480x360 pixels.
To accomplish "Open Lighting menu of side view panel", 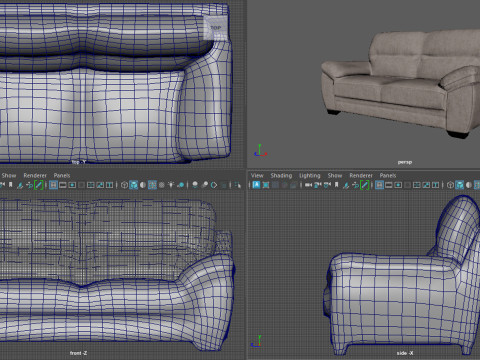I will pos(310,175).
